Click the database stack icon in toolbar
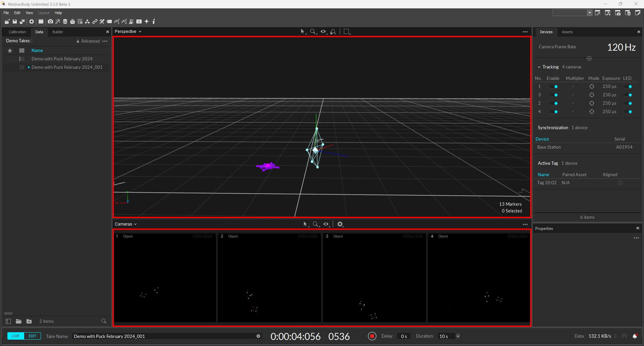This screenshot has height=346, width=644. 65,21
